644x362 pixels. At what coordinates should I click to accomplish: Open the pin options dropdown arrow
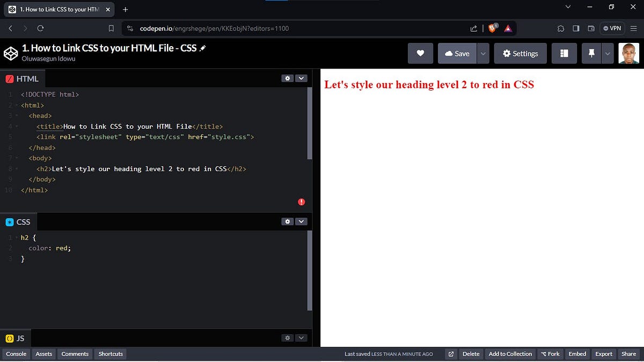[606, 53]
